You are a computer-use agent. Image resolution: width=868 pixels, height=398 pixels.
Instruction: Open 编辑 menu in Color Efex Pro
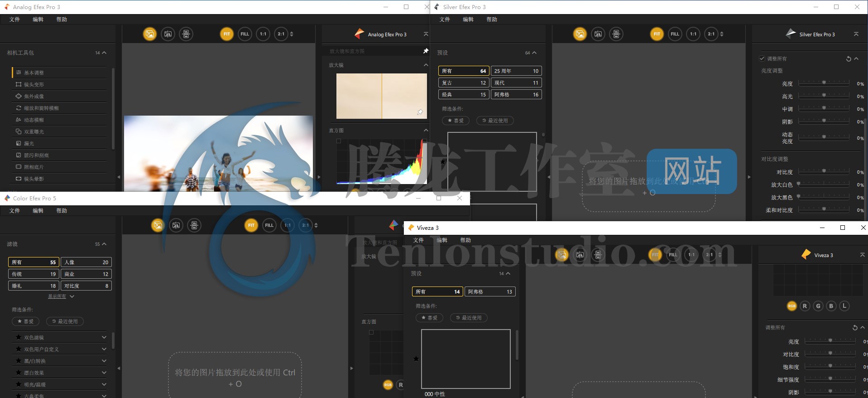click(x=38, y=211)
